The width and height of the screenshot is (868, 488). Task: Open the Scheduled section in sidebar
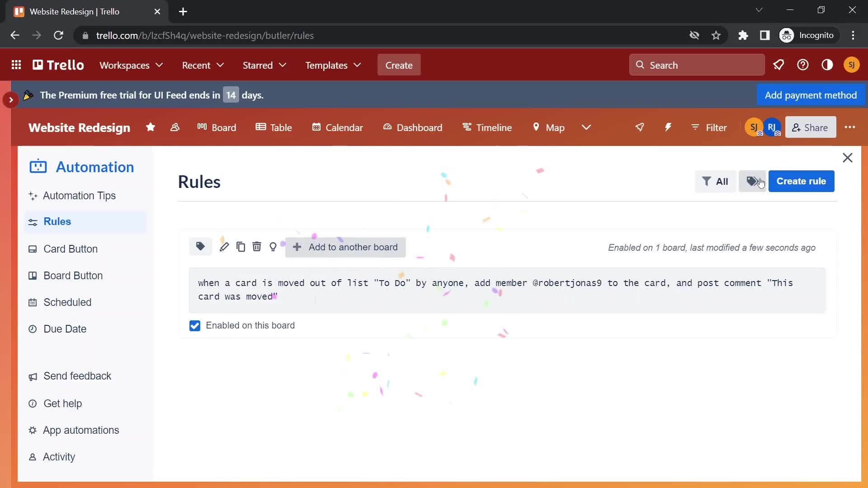tap(67, 301)
